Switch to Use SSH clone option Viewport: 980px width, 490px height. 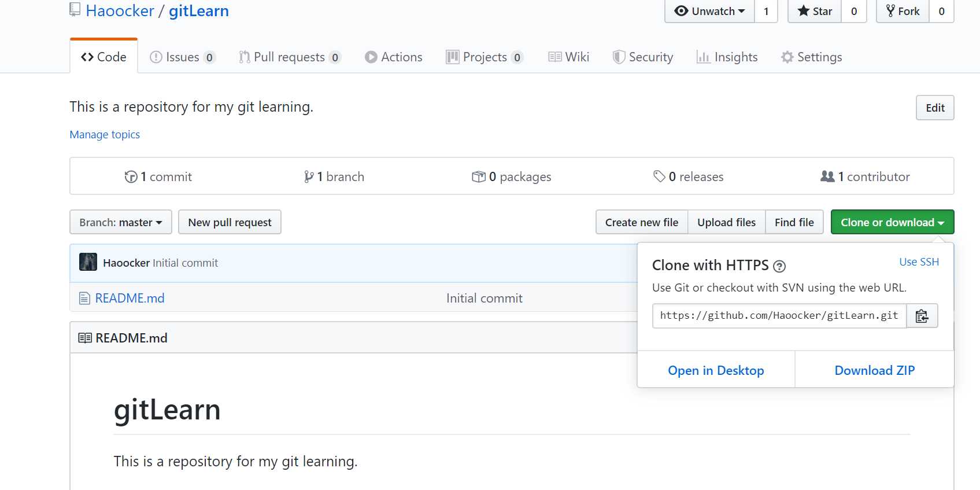(x=919, y=262)
